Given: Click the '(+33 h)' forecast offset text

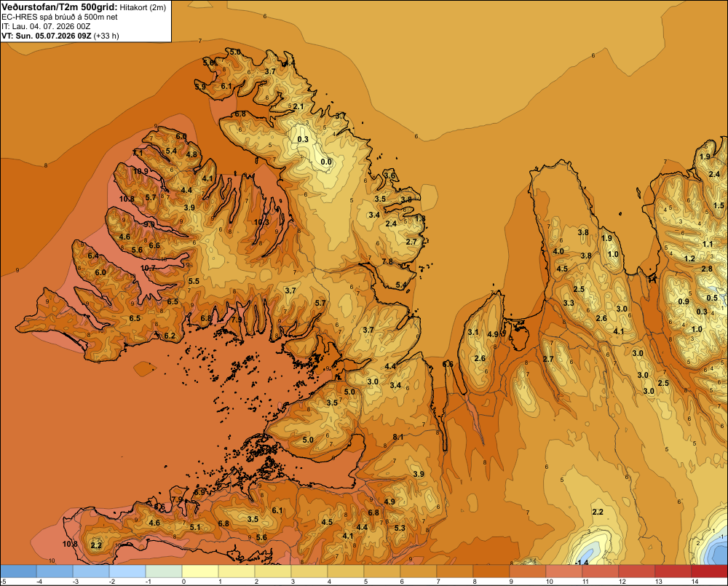Looking at the screenshot, I should click(106, 36).
